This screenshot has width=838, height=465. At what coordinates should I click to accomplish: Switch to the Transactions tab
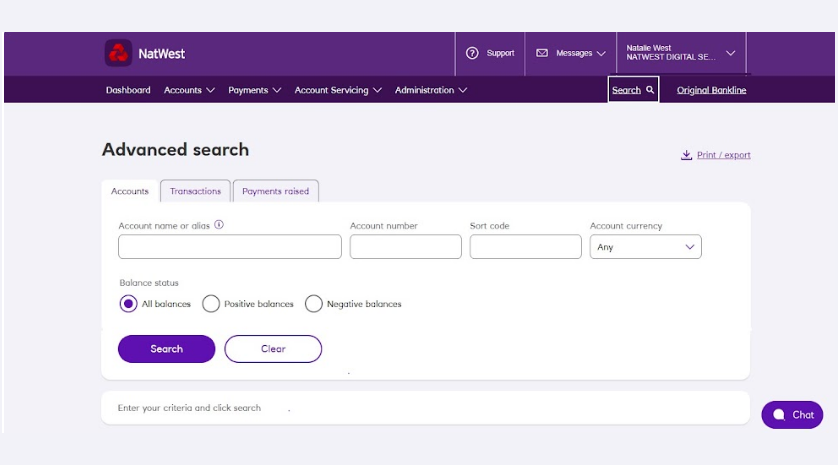click(195, 191)
